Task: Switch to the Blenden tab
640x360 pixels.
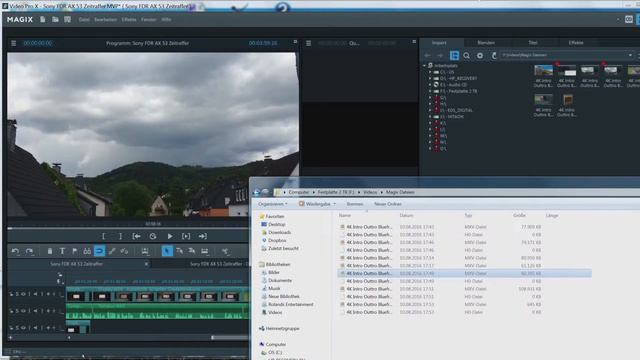Action: [x=486, y=42]
